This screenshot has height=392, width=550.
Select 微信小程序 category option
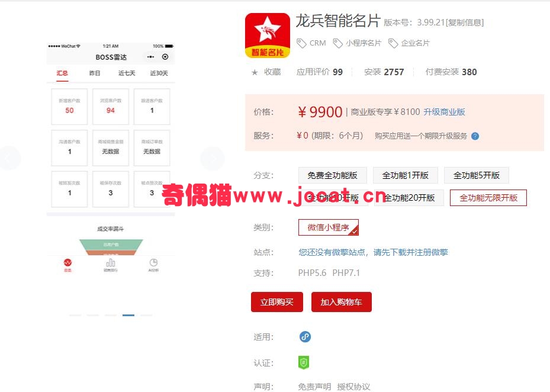point(329,227)
